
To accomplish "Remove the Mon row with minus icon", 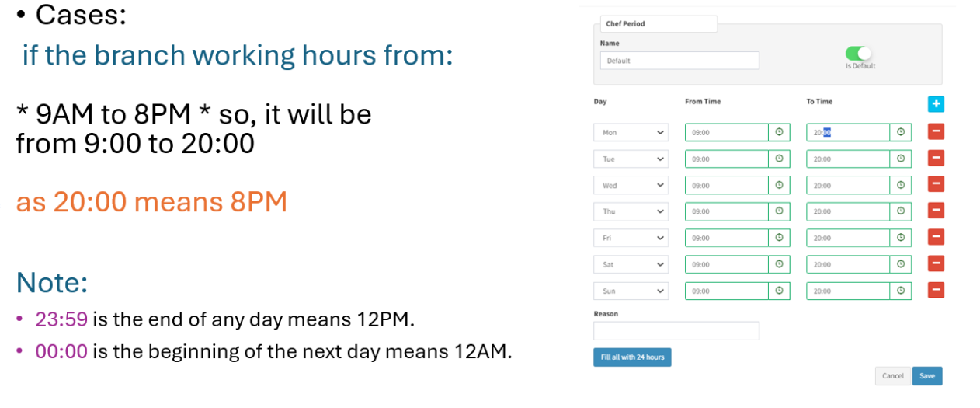I will pyautogui.click(x=936, y=132).
